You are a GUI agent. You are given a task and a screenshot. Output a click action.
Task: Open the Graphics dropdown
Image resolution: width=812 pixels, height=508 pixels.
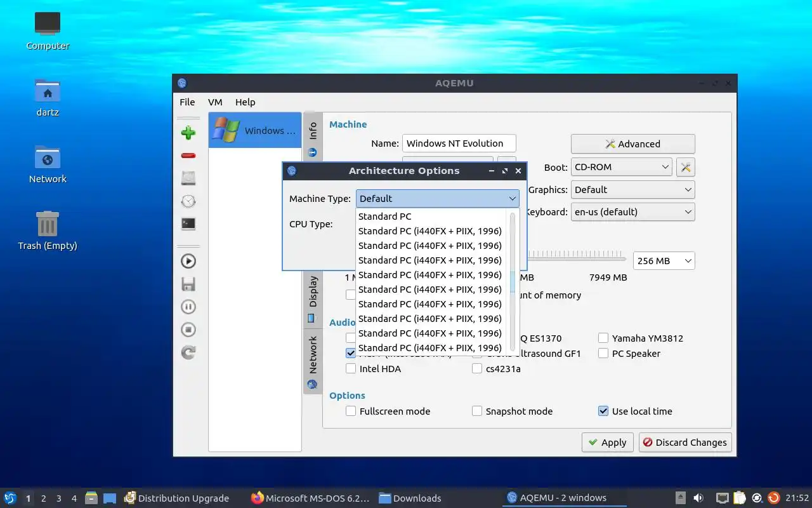pyautogui.click(x=632, y=189)
